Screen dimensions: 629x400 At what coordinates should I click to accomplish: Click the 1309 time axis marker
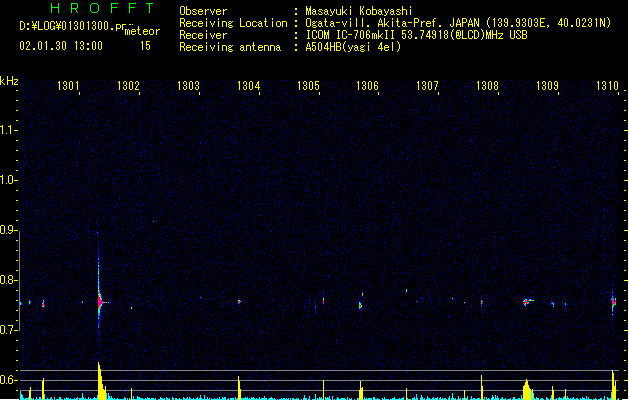coord(547,85)
